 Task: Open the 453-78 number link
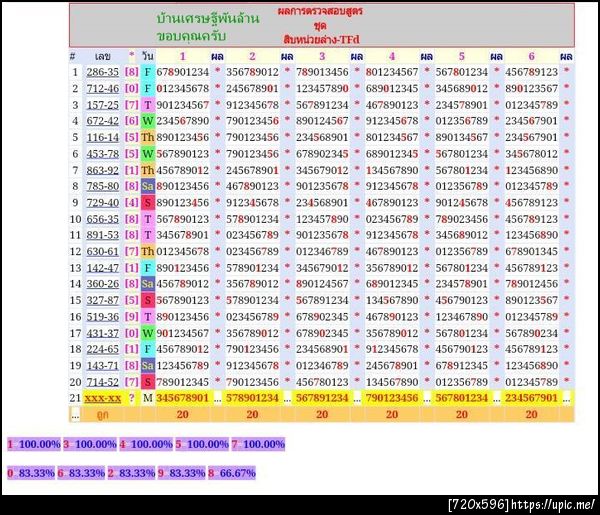(103, 154)
